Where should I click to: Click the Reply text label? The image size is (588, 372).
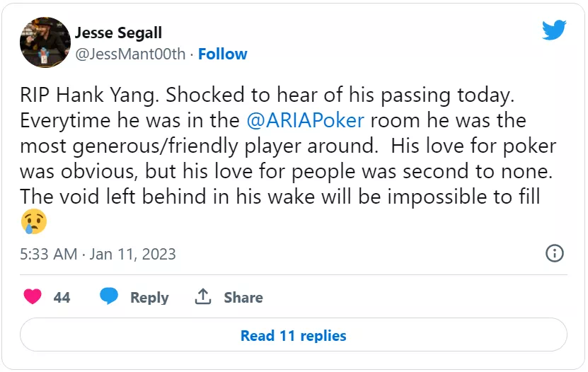[149, 298]
